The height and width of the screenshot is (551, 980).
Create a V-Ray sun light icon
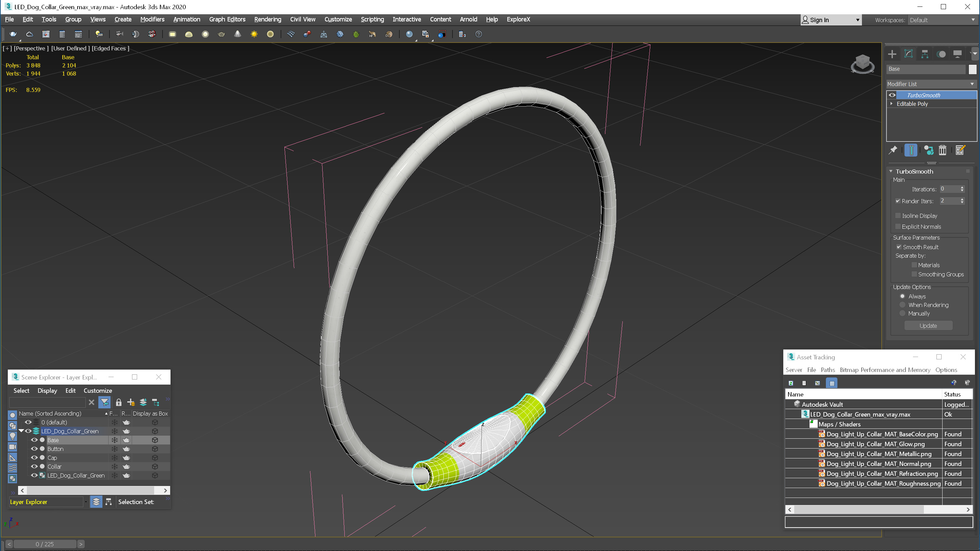[254, 34]
